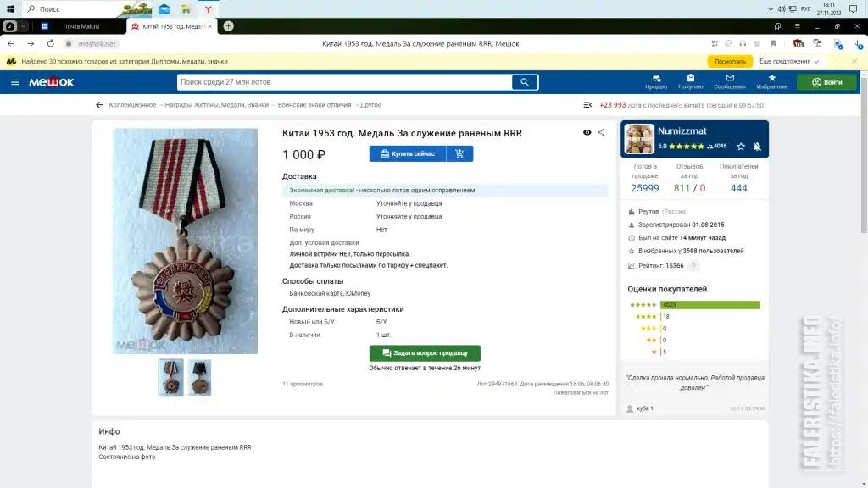The image size is (868, 488).
Task: Toggle watching the lot via eye icon
Action: [587, 133]
